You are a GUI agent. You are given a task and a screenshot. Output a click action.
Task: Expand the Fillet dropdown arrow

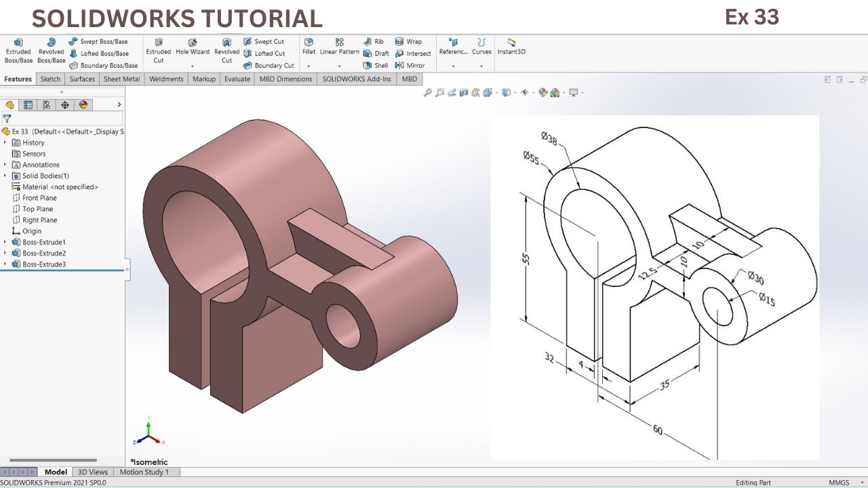309,66
